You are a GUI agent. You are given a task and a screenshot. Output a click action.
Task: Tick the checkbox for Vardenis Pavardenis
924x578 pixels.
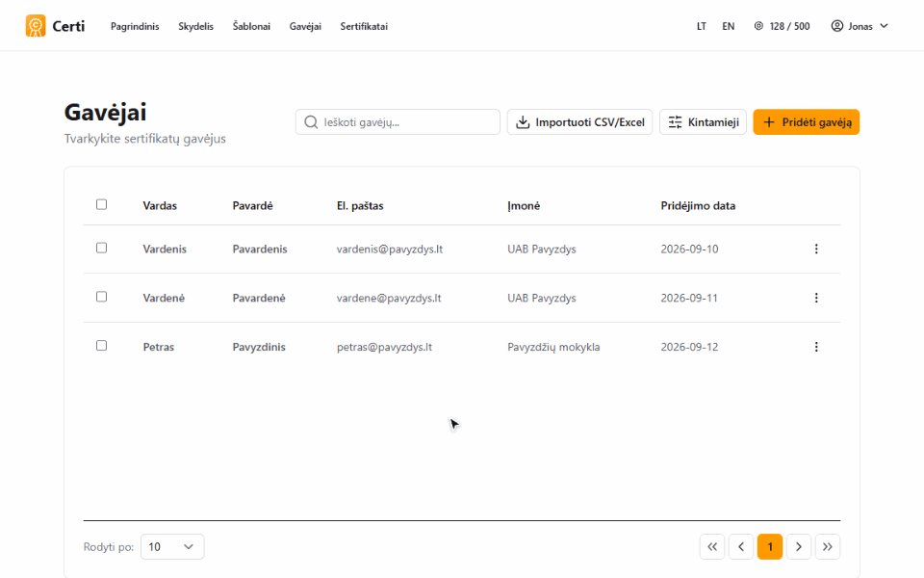[101, 248]
